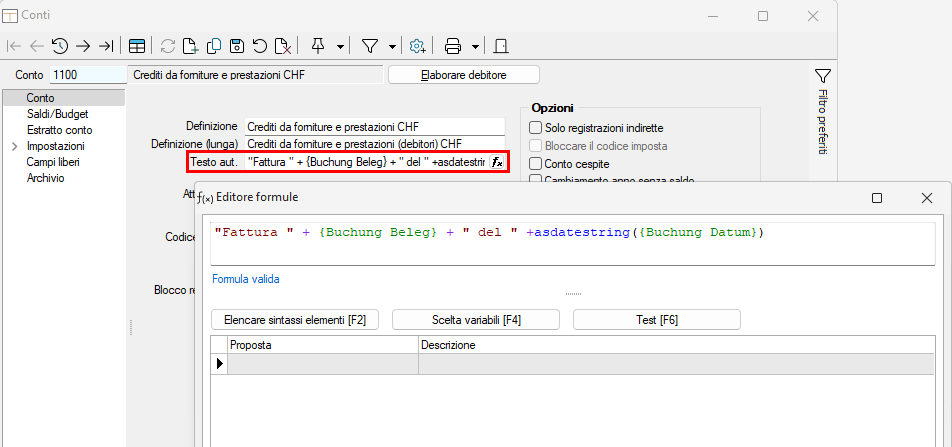Screen dimensions: 952x447
Task: Open the filter funnel dropdown arrow
Action: [x=392, y=46]
